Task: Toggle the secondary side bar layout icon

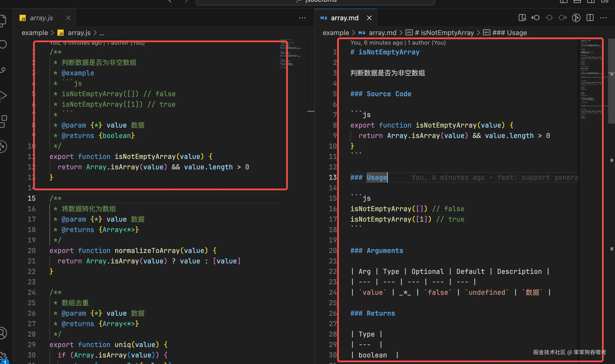Action: (591, 1)
